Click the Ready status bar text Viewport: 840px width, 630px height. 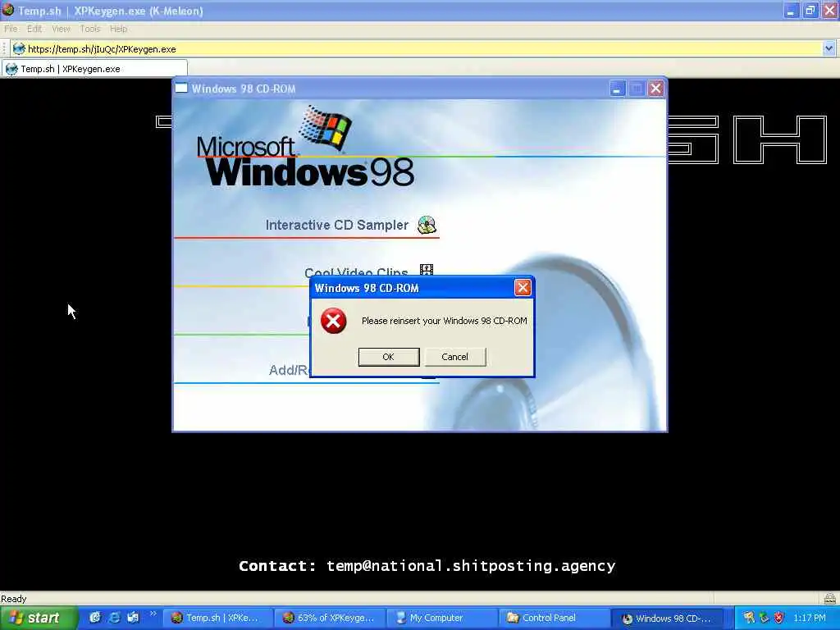pos(13,599)
